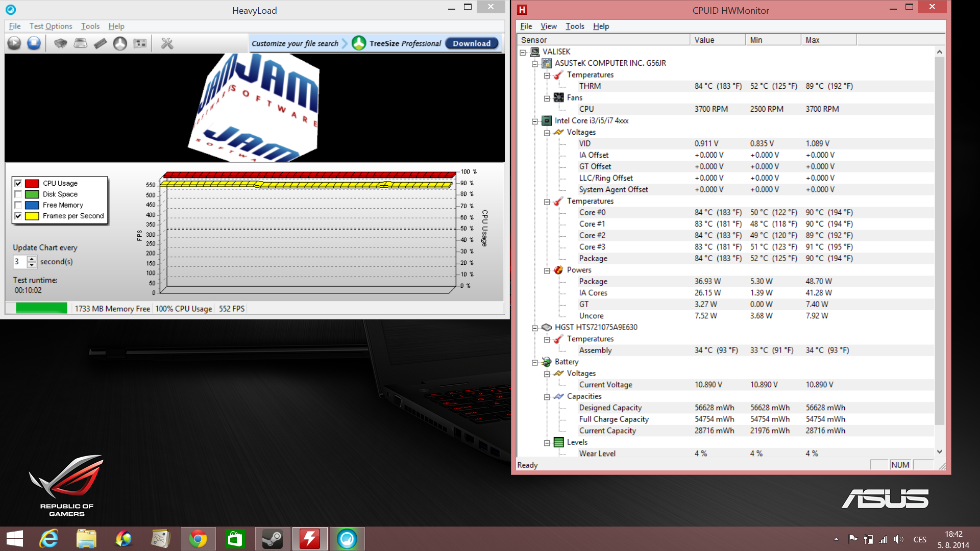
Task: Toggle the CPU stress chip icon
Action: point(61,43)
